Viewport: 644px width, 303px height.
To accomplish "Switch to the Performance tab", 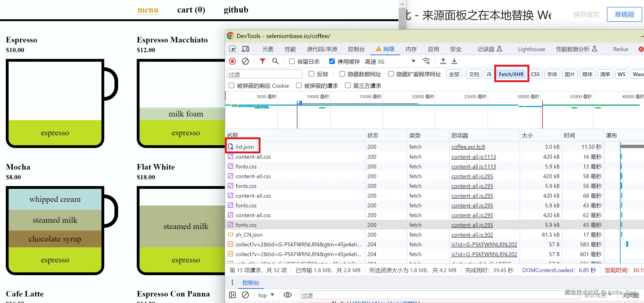I will [x=290, y=49].
